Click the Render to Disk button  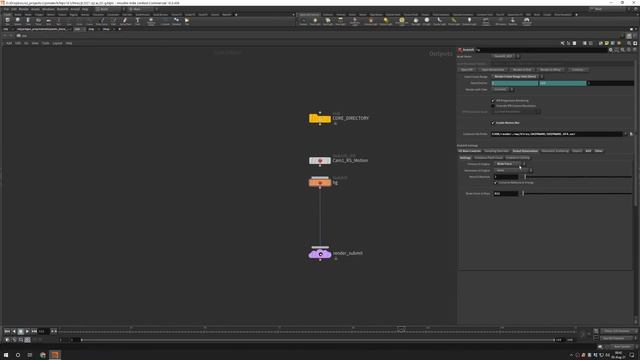[522, 70]
